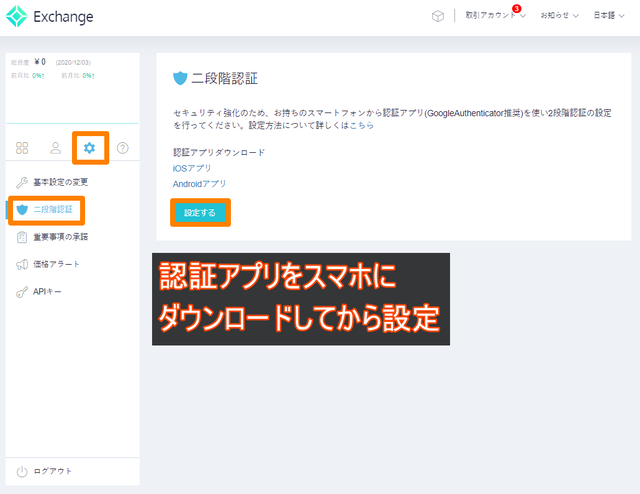Click the Exchange brand text

(x=63, y=17)
